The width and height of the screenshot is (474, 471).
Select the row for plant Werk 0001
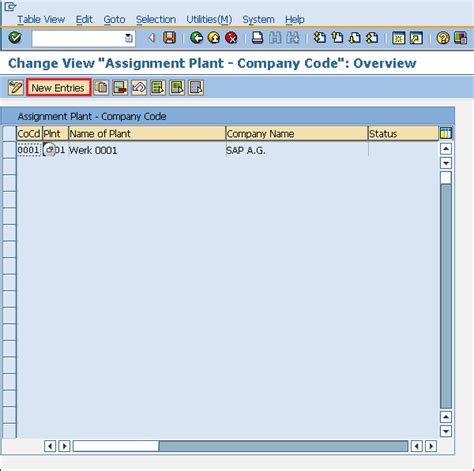[9, 149]
